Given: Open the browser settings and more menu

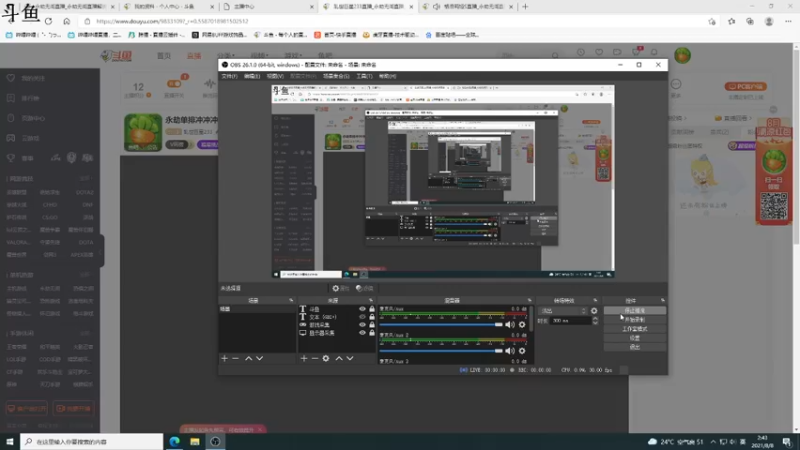Looking at the screenshot, I should (x=788, y=21).
